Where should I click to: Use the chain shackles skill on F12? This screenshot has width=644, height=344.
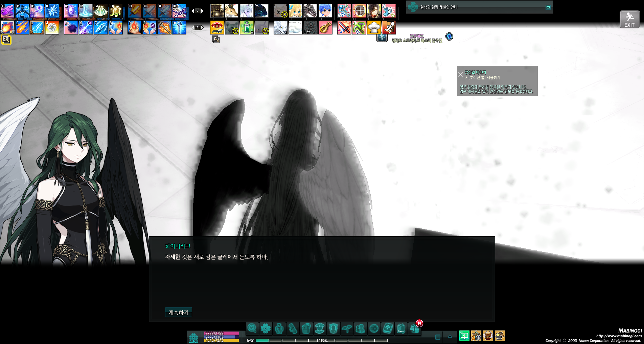tap(179, 11)
